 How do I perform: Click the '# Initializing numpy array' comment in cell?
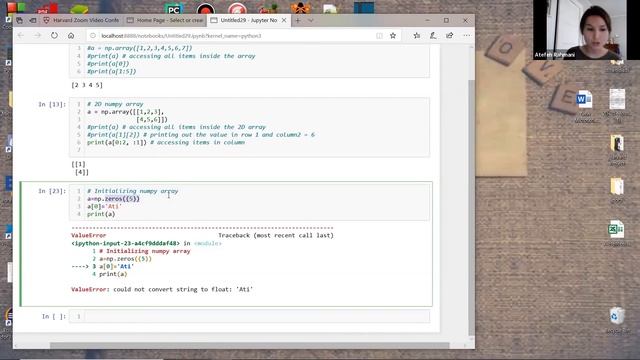(x=132, y=191)
